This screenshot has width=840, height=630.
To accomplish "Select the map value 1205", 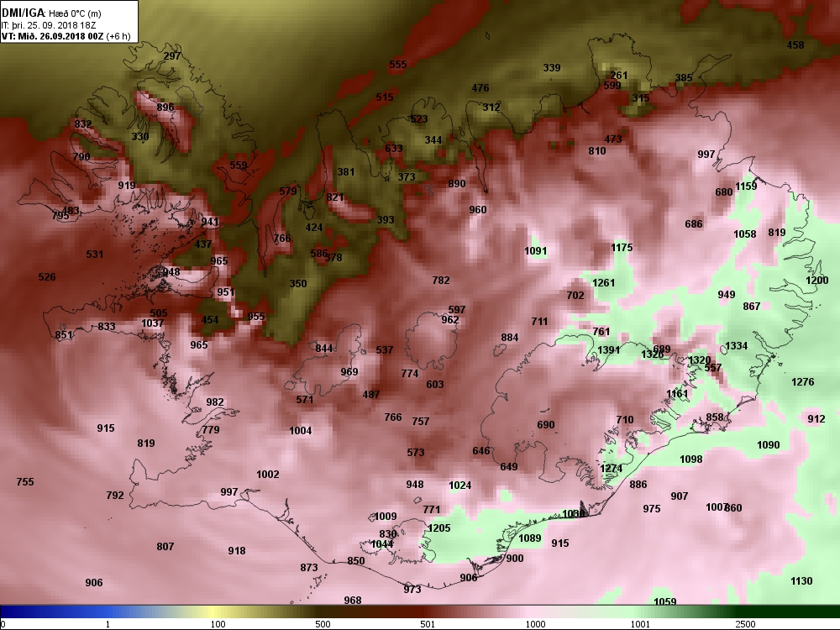I will (x=439, y=528).
